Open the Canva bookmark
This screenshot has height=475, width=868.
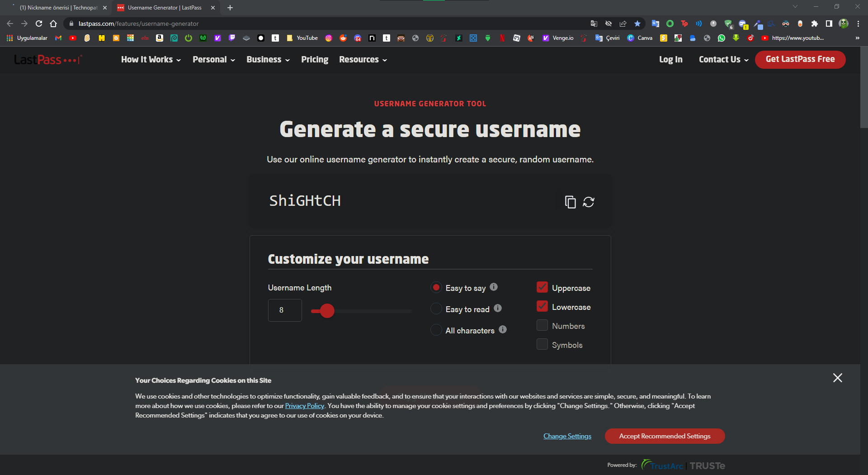coord(640,38)
